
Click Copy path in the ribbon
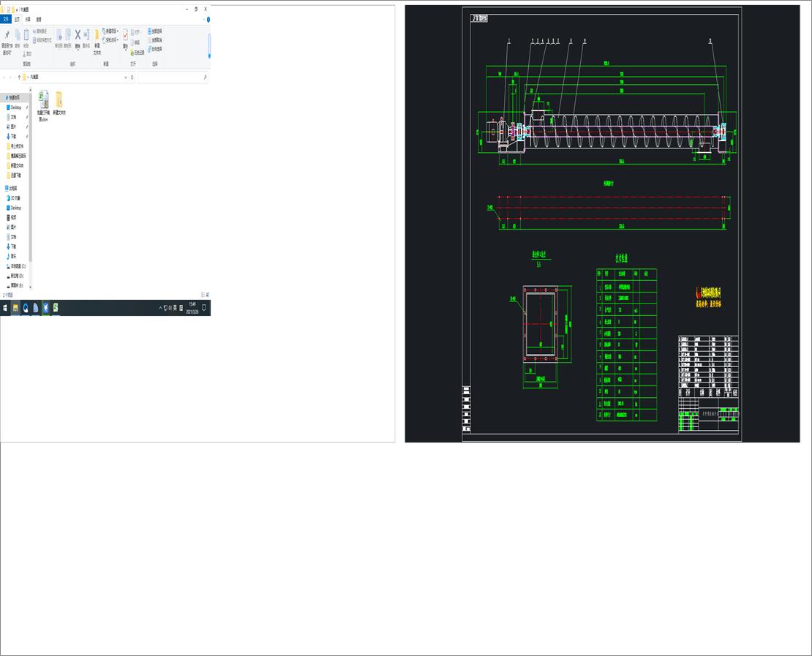point(42,31)
